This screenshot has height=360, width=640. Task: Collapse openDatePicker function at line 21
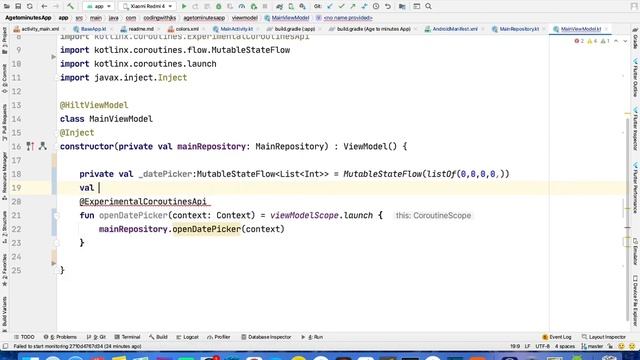57,215
